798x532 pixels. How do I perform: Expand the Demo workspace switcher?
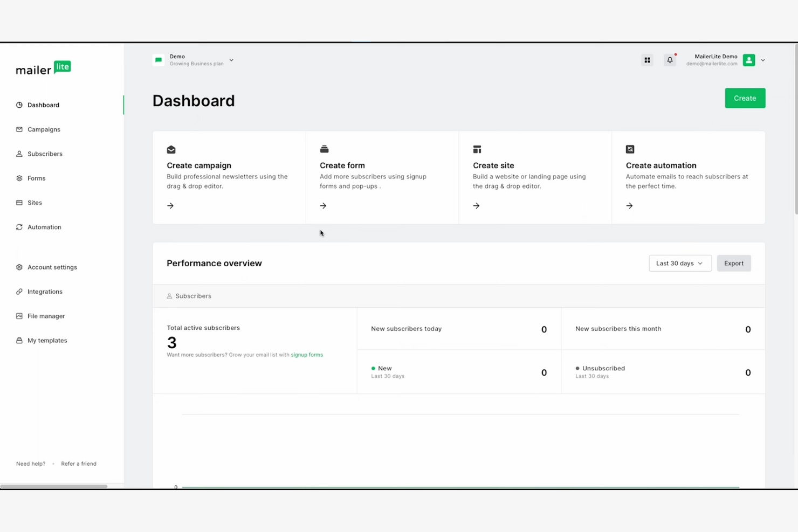point(231,60)
